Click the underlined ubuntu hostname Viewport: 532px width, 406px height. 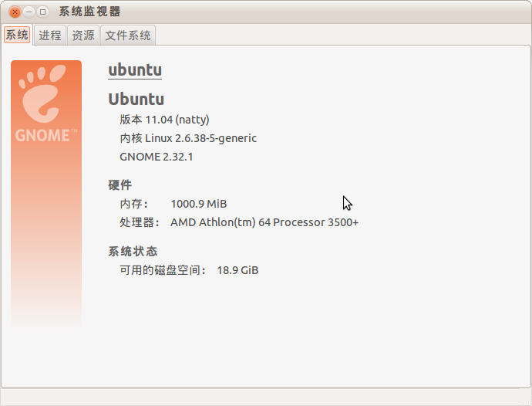[x=135, y=70]
